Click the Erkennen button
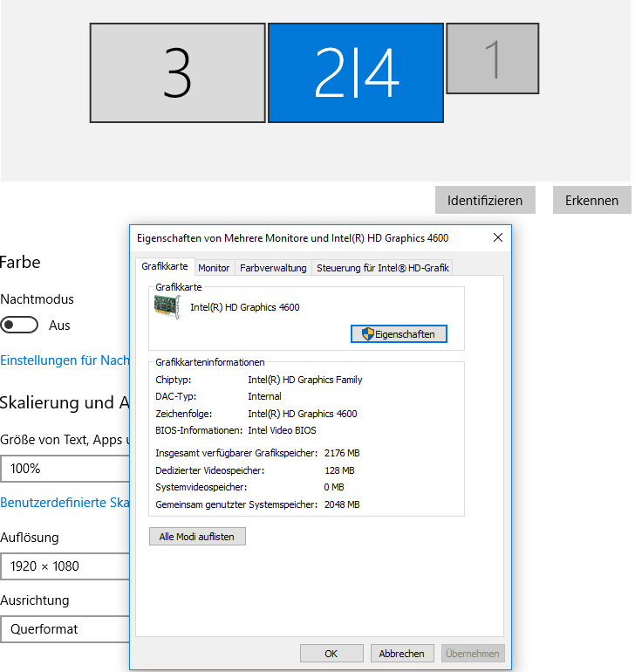 (x=591, y=200)
